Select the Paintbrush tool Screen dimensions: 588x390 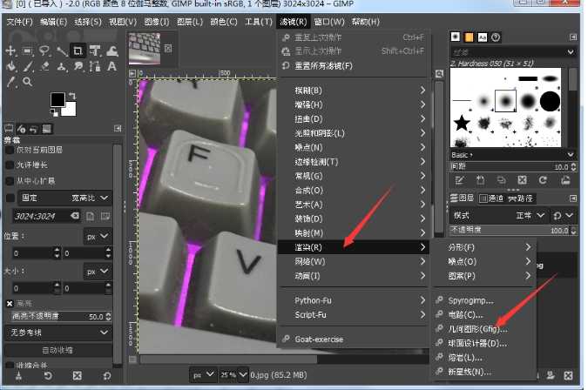point(28,67)
